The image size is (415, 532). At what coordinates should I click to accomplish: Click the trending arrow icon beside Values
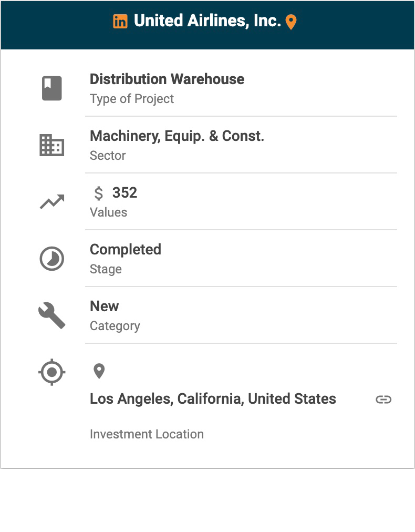pos(52,202)
